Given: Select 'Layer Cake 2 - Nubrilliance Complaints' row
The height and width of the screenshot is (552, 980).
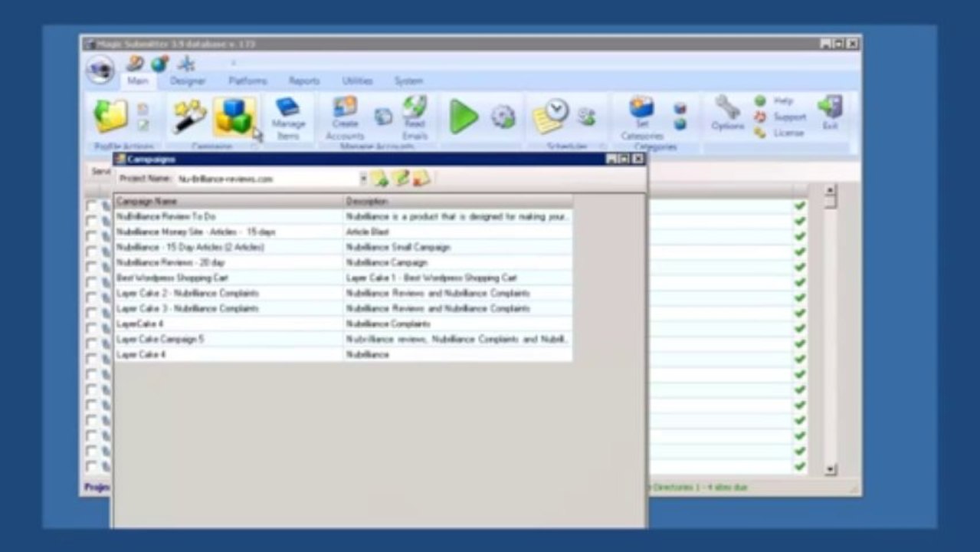Looking at the screenshot, I should coord(343,293).
